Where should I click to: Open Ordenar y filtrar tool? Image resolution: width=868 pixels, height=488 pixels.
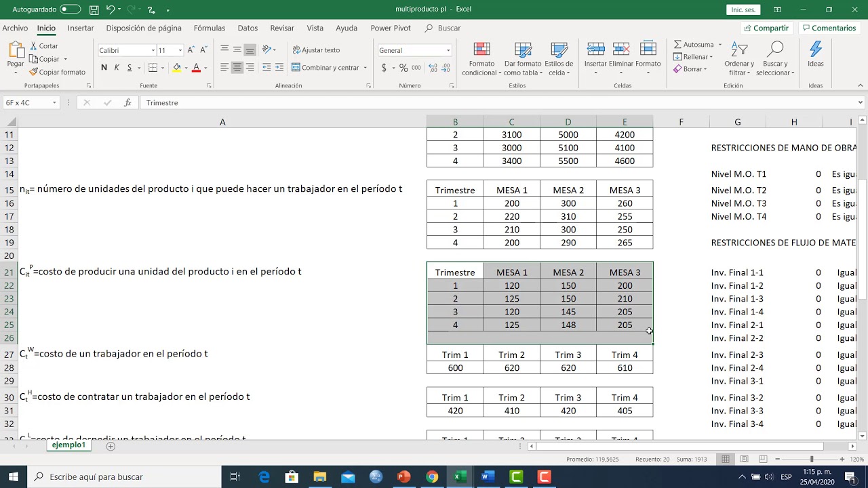739,49
